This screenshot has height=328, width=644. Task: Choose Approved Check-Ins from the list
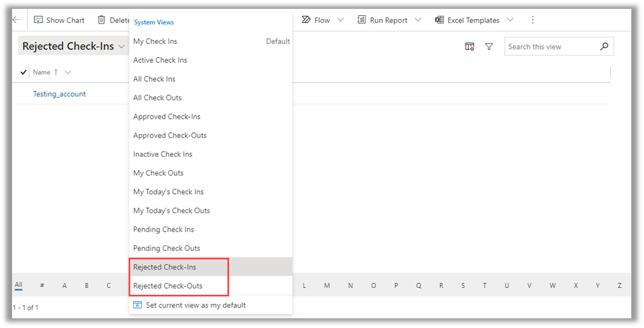pos(166,117)
